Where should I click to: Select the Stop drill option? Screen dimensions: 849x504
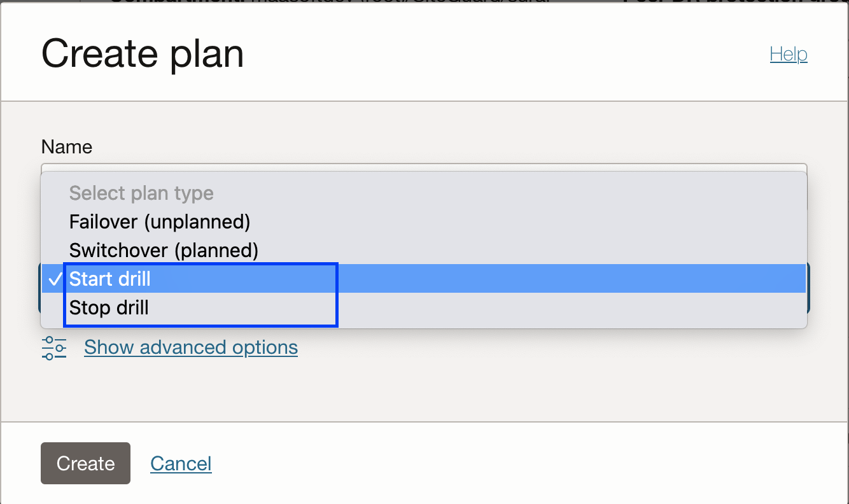pyautogui.click(x=109, y=307)
